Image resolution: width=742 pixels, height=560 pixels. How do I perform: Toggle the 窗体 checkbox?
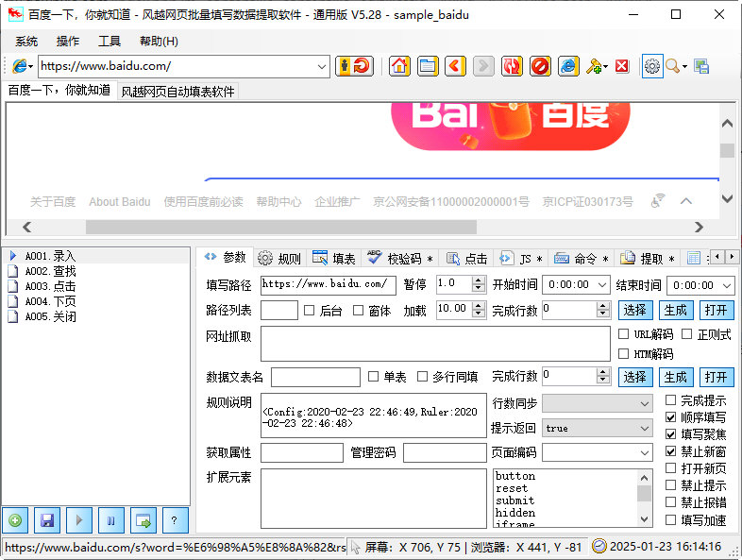tap(358, 310)
